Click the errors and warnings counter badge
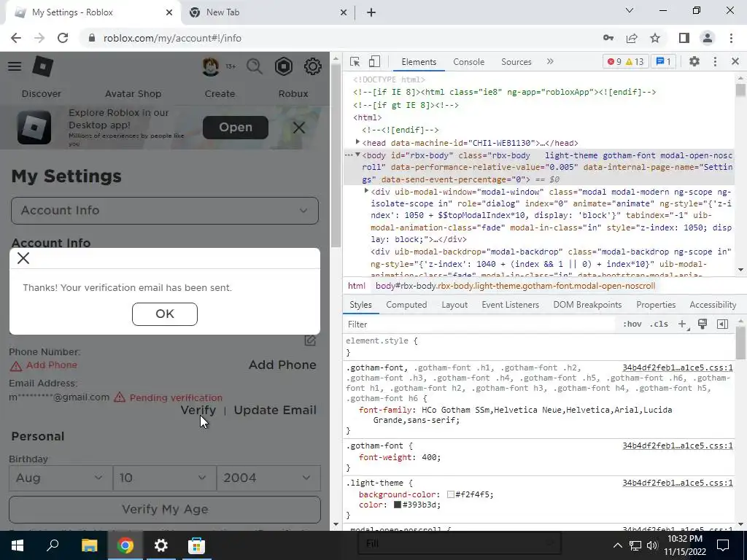Screen dimensions: 747x560 pyautogui.click(x=625, y=61)
